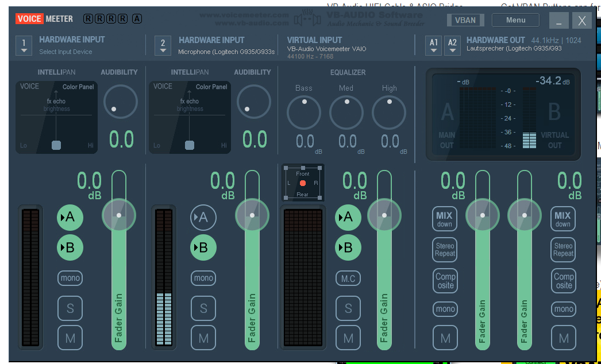Viewport: 601px width, 364px height.
Task: Open the VBAN configuration button
Action: click(465, 20)
